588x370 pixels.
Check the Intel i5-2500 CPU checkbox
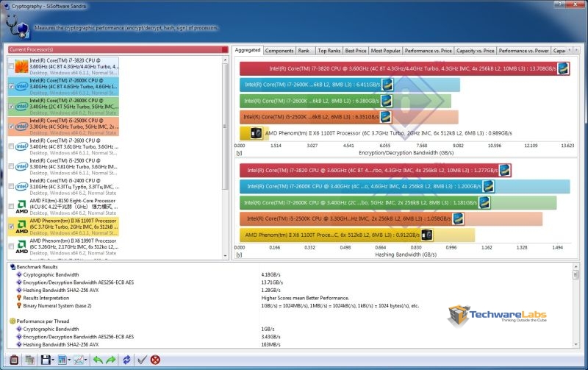pos(11,166)
